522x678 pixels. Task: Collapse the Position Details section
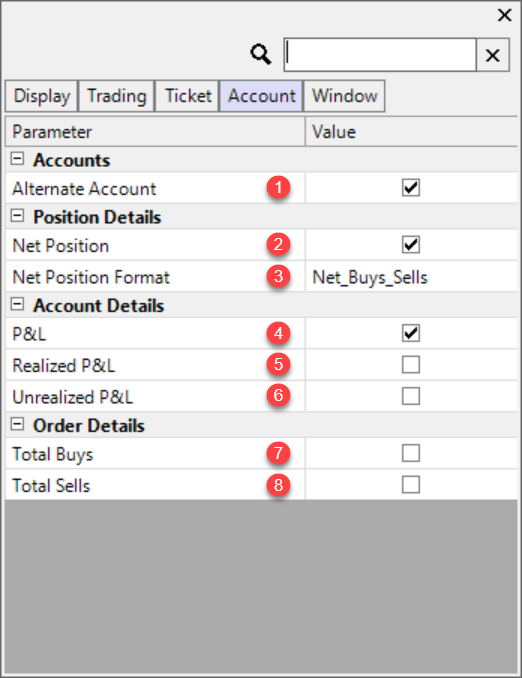17,216
